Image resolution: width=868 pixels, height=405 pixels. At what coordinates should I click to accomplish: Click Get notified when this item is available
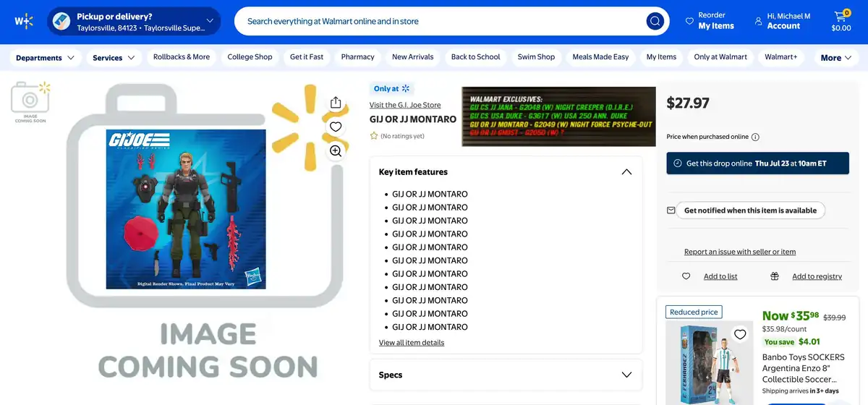pyautogui.click(x=750, y=210)
